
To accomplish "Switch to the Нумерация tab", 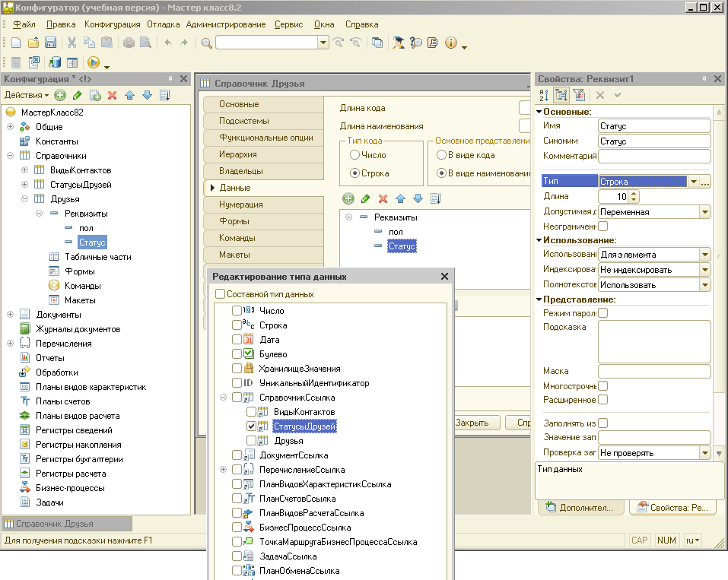I will pos(241,204).
